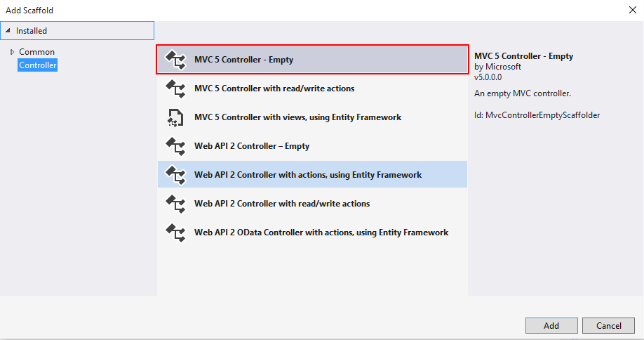Choose MVC 5 Controller - Empty template
Screen dimensions: 644x340
click(243, 60)
